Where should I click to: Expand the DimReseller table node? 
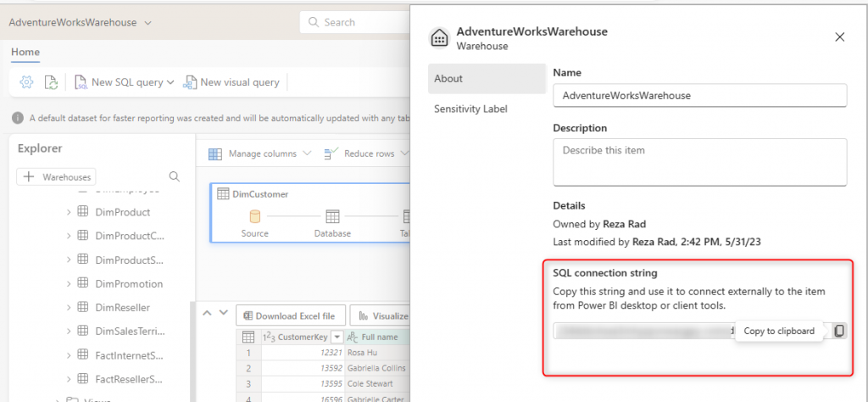69,307
